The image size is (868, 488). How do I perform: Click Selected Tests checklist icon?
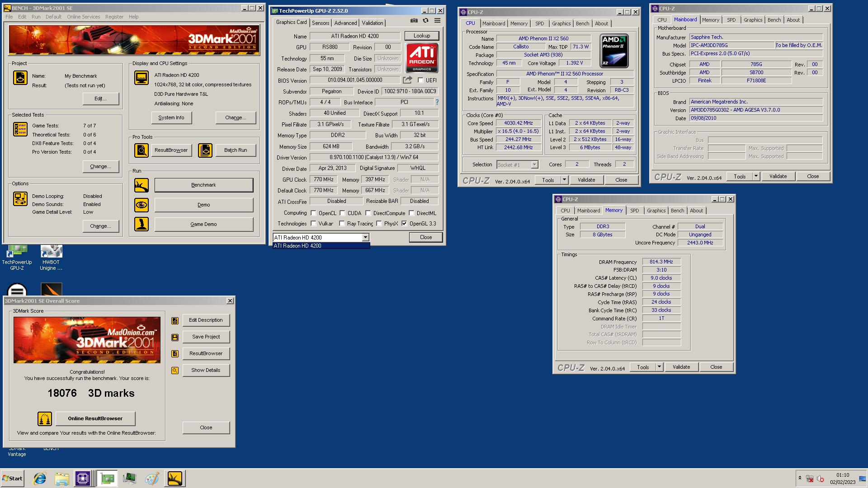tap(20, 129)
